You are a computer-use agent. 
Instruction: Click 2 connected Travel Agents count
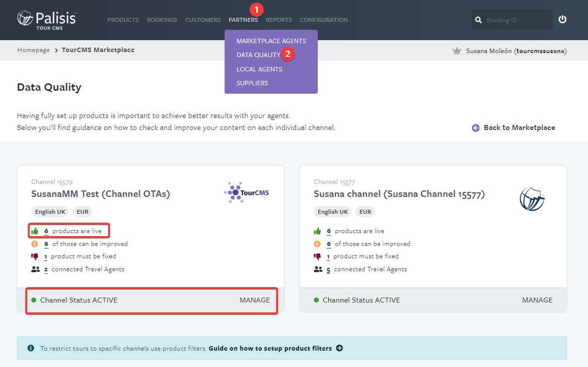tap(46, 269)
